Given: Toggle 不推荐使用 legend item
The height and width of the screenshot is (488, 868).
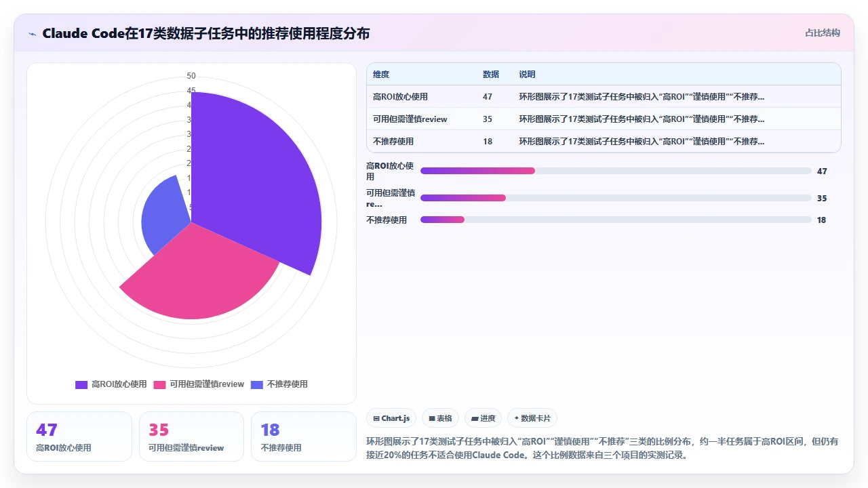Looking at the screenshot, I should [279, 384].
